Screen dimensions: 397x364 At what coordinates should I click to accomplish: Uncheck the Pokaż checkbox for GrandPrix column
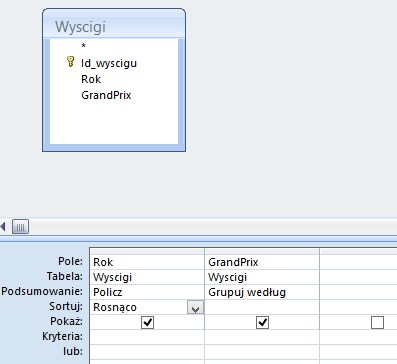click(x=262, y=322)
